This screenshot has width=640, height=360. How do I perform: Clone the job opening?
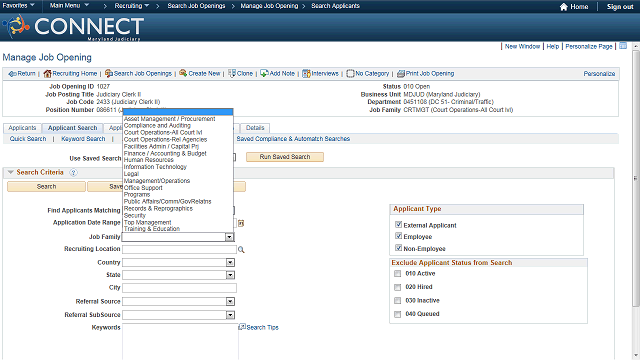point(241,73)
